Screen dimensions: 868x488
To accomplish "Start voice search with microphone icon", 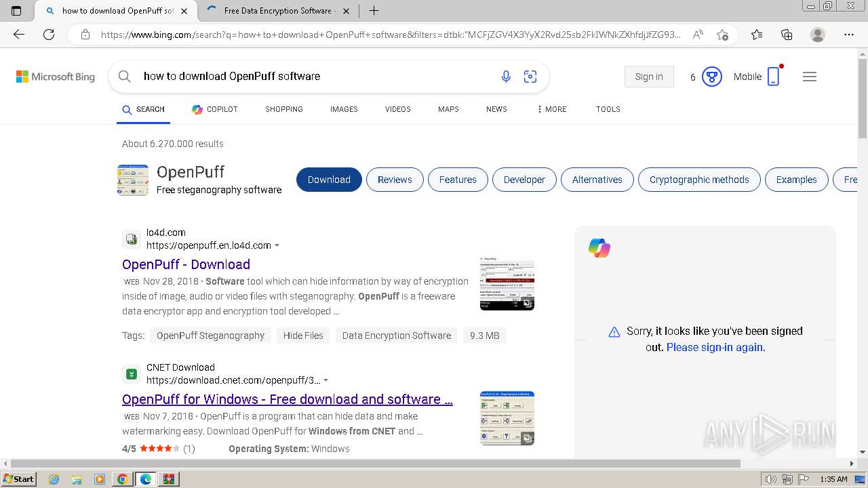I will click(506, 77).
